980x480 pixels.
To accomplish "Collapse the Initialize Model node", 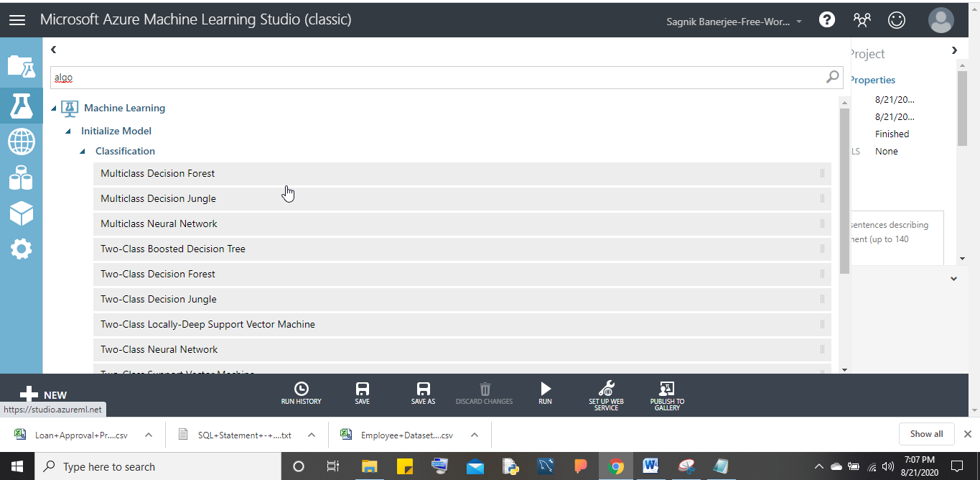I will point(68,131).
